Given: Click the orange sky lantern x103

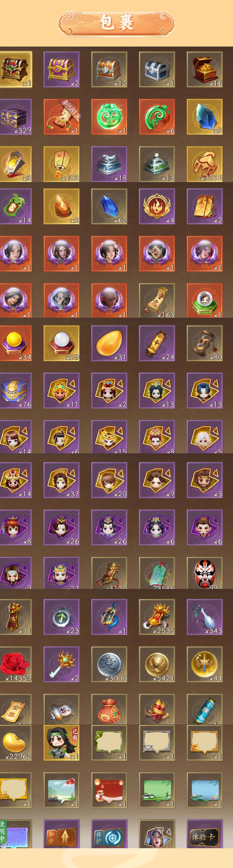Looking at the screenshot, I should point(61,164).
